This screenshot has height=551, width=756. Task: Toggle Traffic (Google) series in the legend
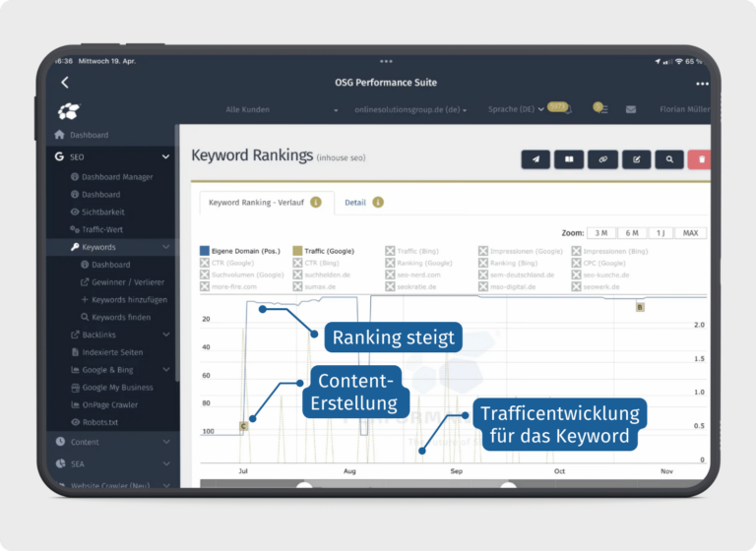[x=324, y=251]
